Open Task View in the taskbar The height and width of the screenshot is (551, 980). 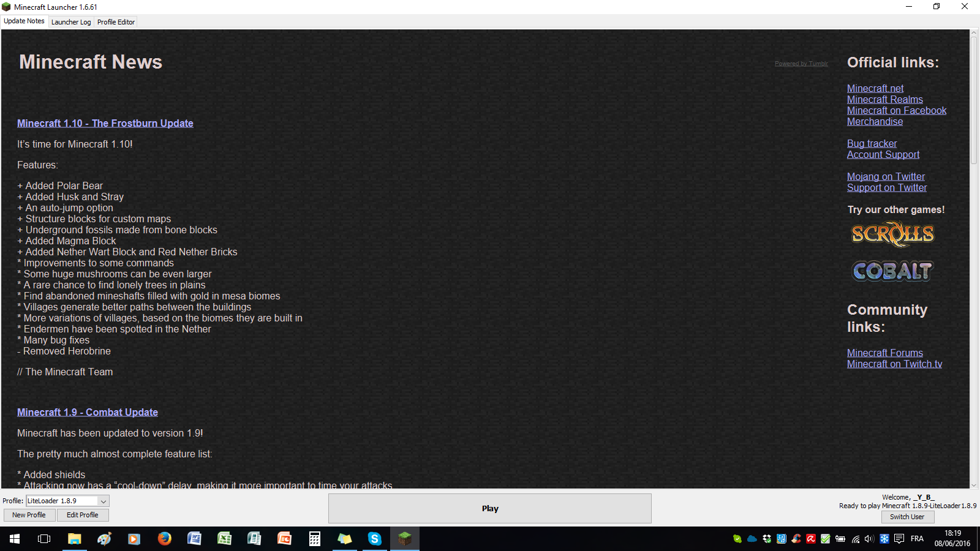[44, 539]
